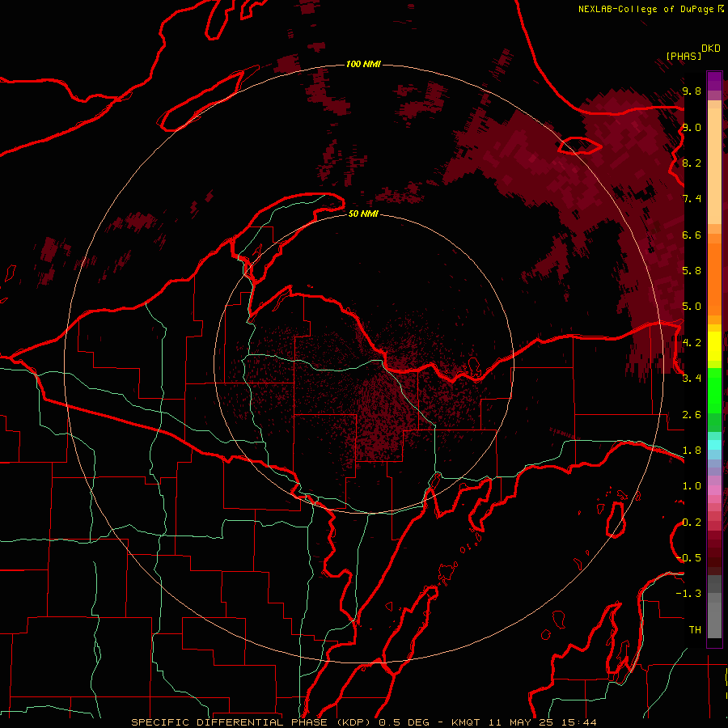The width and height of the screenshot is (728, 728).
Task: Click the 6.6 scale value
Action: 692,235
